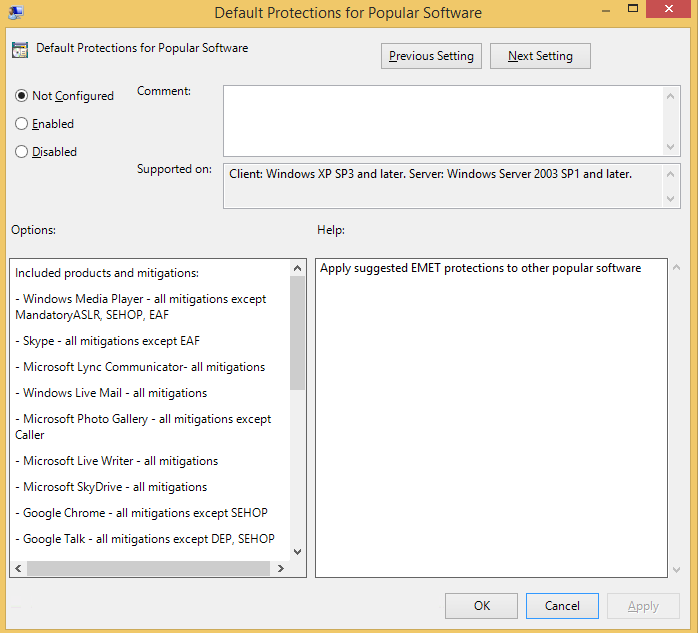Click the greyed Apply button
This screenshot has height=633, width=698.
(643, 605)
